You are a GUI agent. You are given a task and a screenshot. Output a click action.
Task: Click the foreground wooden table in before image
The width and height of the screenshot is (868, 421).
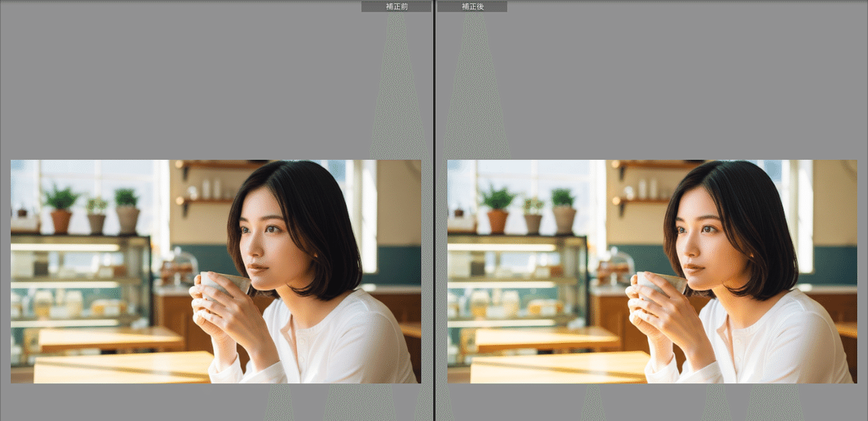click(123, 367)
